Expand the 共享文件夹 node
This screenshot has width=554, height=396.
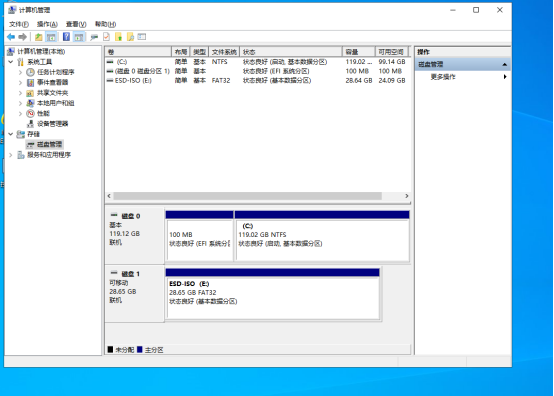(20, 93)
